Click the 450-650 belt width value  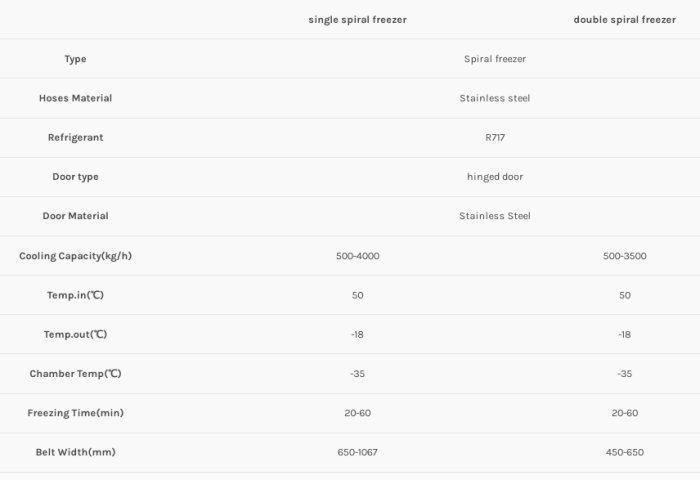[624, 452]
